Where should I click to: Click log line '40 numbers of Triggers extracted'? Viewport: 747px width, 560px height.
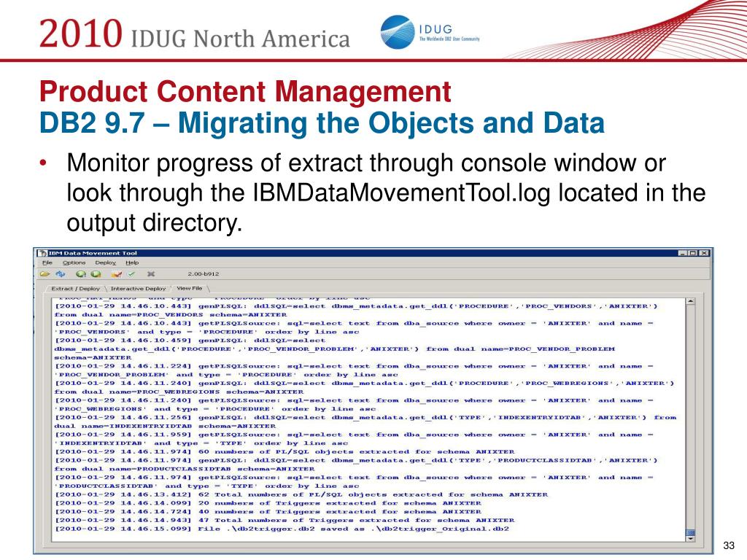[x=268, y=512]
